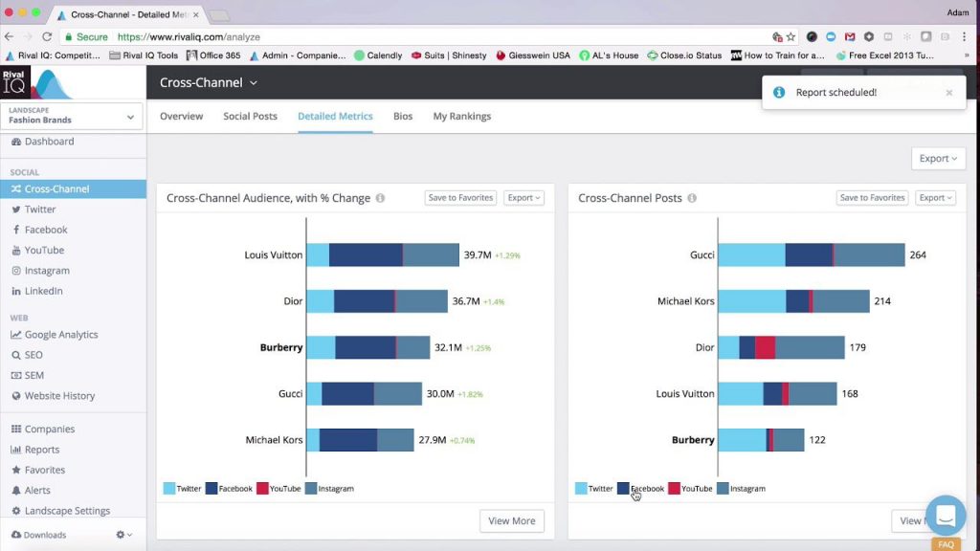Open the Fashion Brands landscape dropdown
The image size is (980, 551).
point(72,116)
